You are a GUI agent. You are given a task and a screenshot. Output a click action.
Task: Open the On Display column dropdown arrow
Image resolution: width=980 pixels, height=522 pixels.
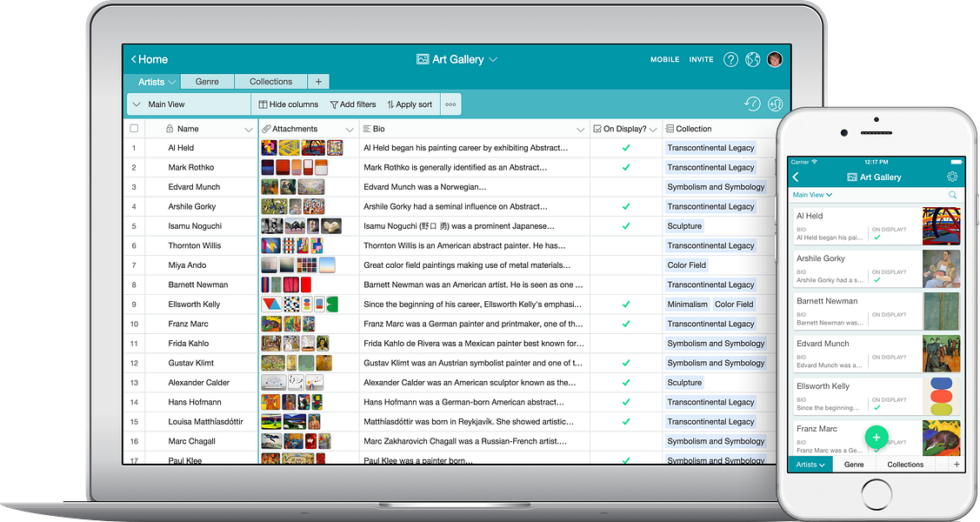tap(653, 130)
